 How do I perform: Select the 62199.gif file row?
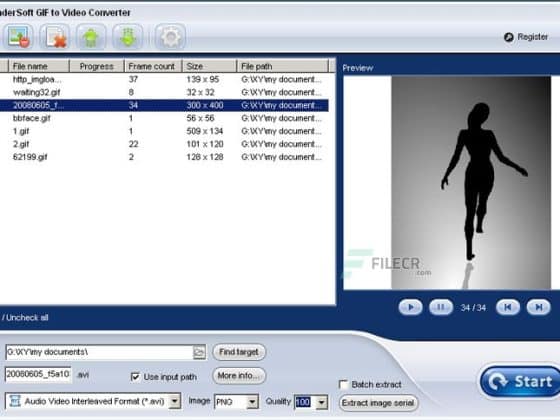[164, 157]
